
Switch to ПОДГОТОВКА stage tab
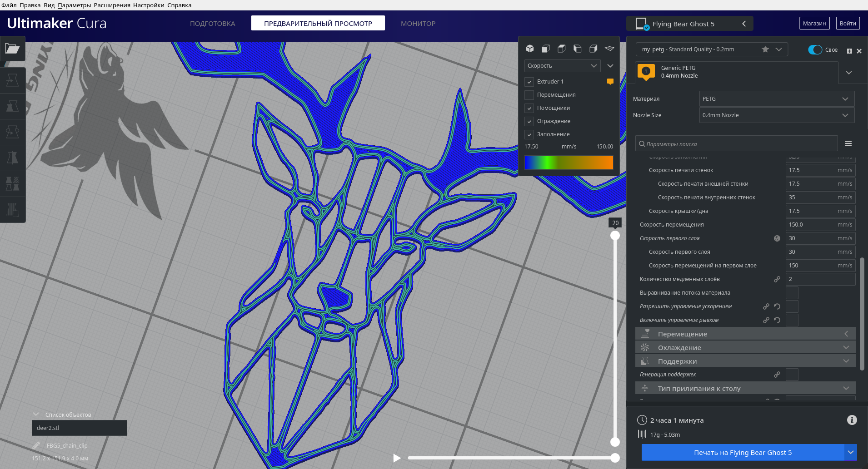point(212,23)
